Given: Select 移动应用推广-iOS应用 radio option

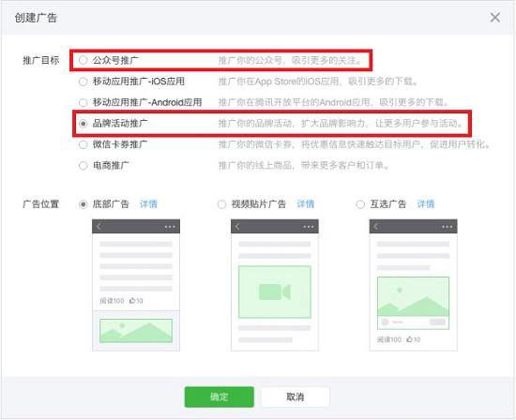Looking at the screenshot, I should (x=83, y=82).
